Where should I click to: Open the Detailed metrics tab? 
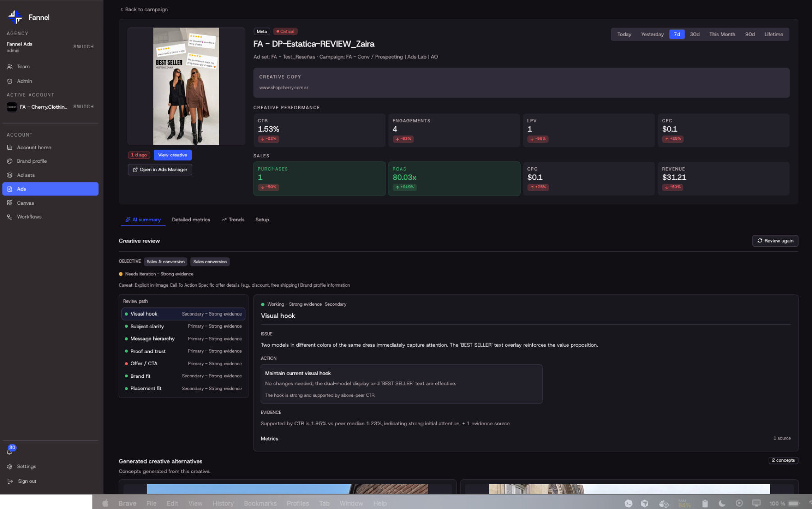pos(191,220)
